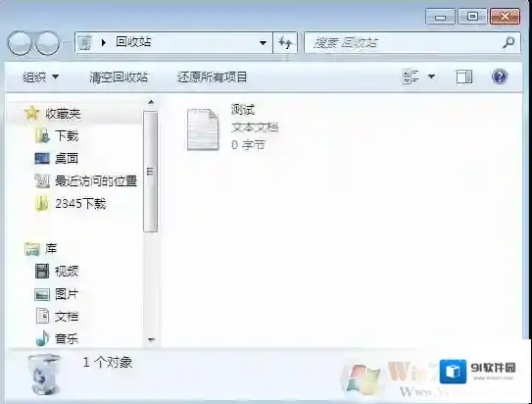Minimize the Recycle Bin window

click(440, 17)
